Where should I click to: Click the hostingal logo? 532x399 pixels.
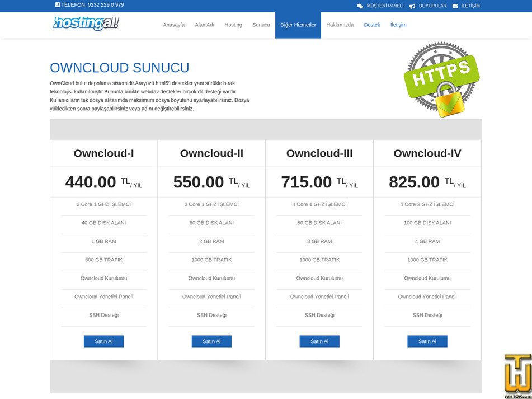[x=86, y=23]
